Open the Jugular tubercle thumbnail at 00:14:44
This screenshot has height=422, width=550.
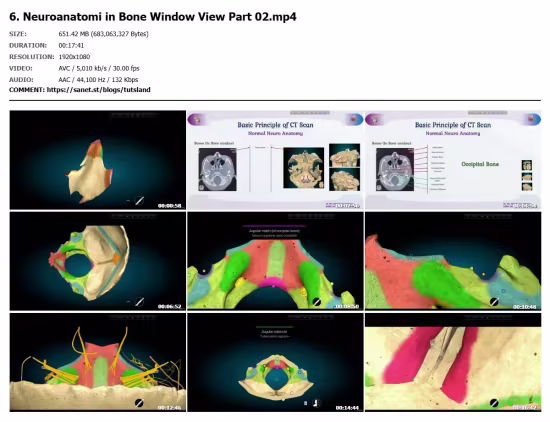275,362
